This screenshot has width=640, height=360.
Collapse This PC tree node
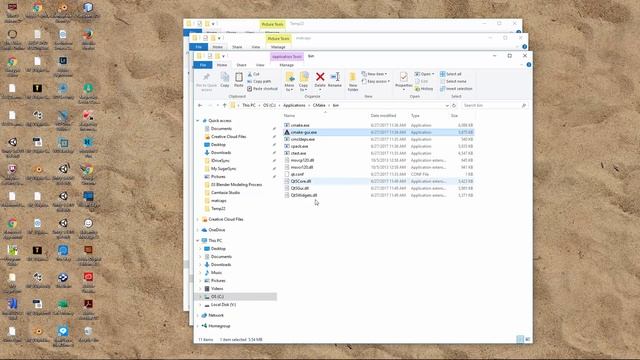pos(198,240)
